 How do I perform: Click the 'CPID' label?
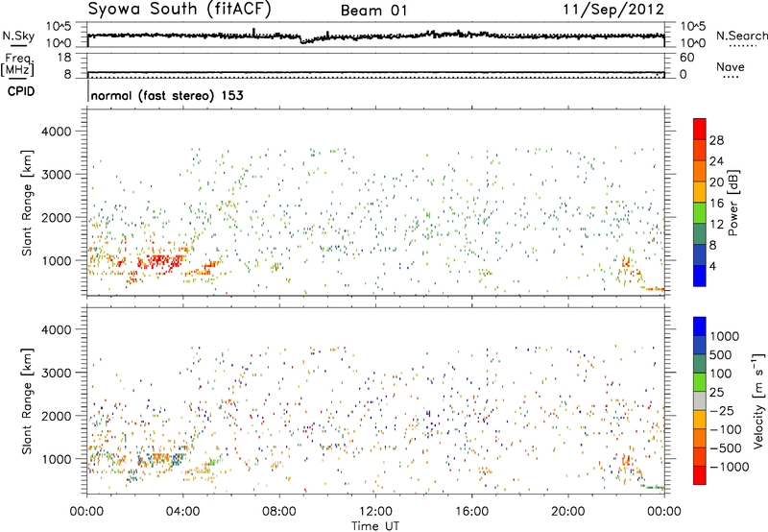[x=21, y=91]
